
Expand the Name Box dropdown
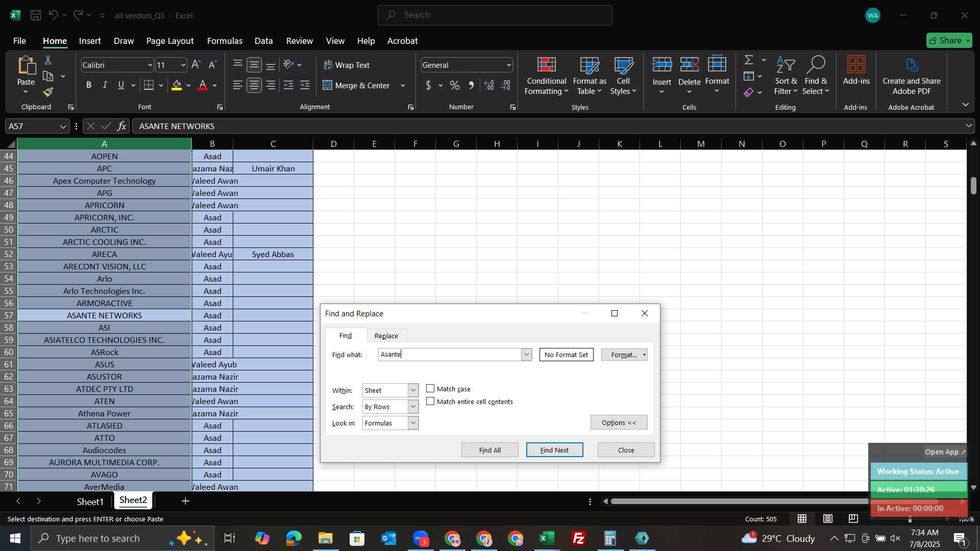point(63,126)
